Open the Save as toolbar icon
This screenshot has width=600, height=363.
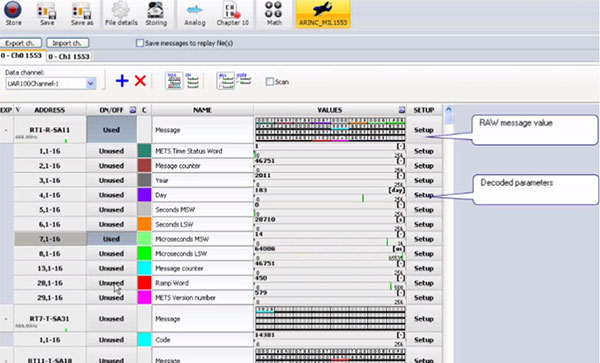(82, 13)
